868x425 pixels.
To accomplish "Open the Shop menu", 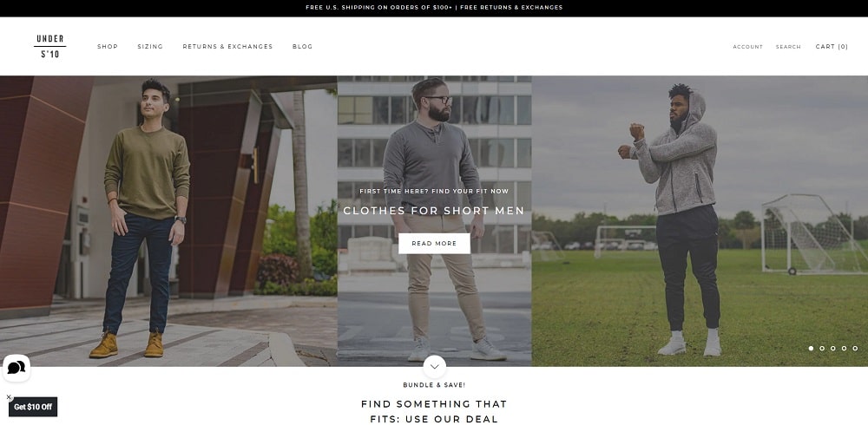I will click(x=108, y=47).
